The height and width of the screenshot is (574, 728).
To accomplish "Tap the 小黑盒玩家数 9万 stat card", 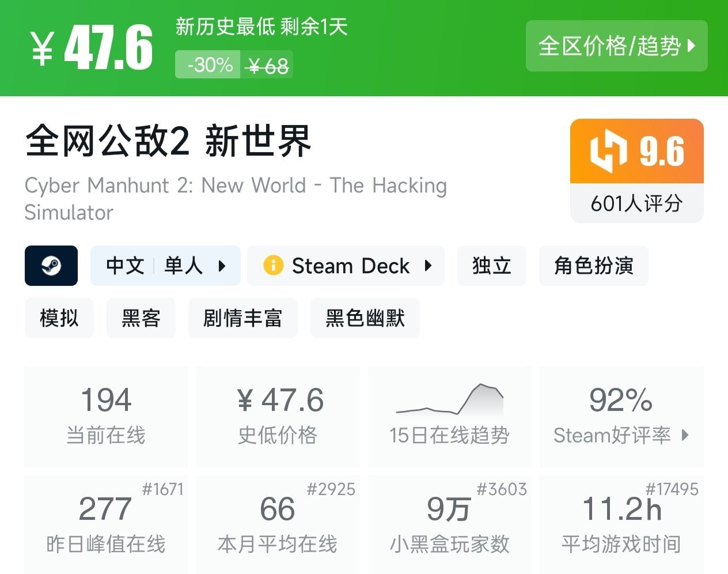I will 450,523.
